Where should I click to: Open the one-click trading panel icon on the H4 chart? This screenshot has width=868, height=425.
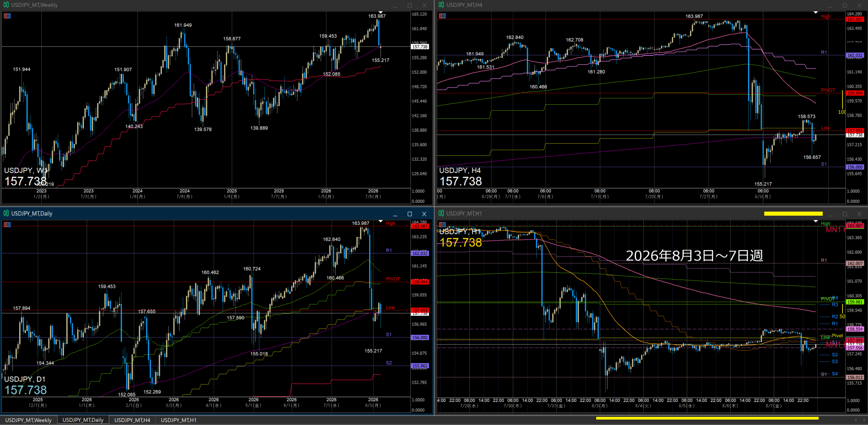(442, 16)
